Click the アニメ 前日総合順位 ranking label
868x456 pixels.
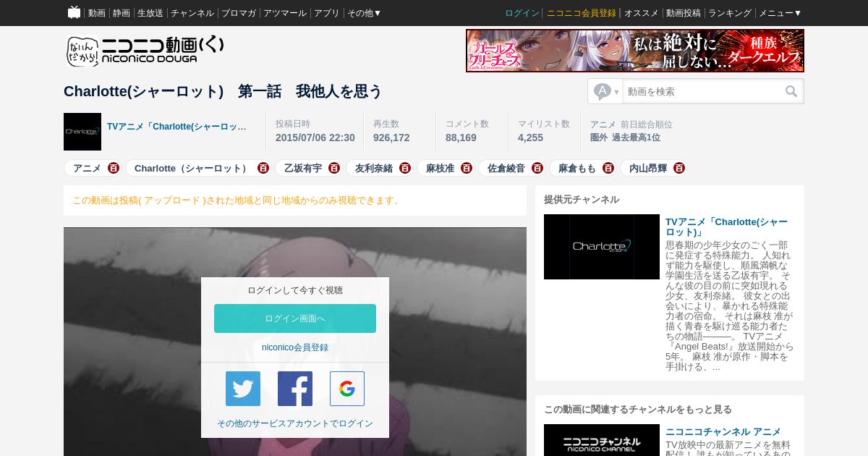[x=631, y=124]
